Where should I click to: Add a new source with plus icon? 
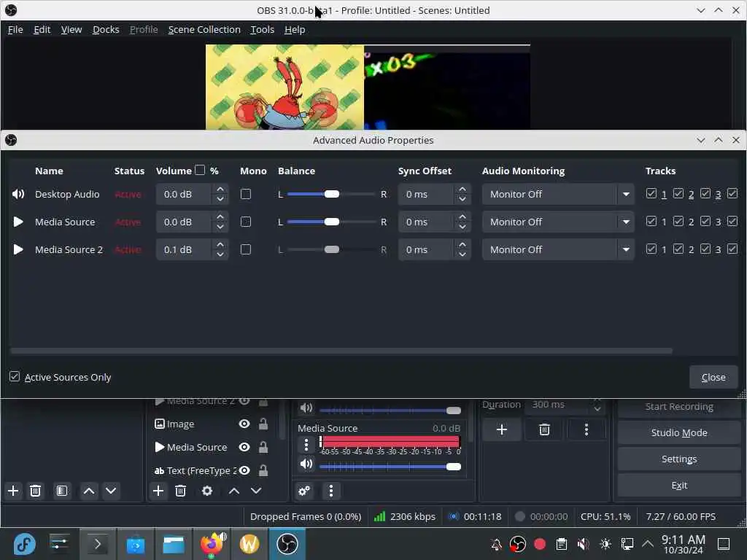pos(158,491)
